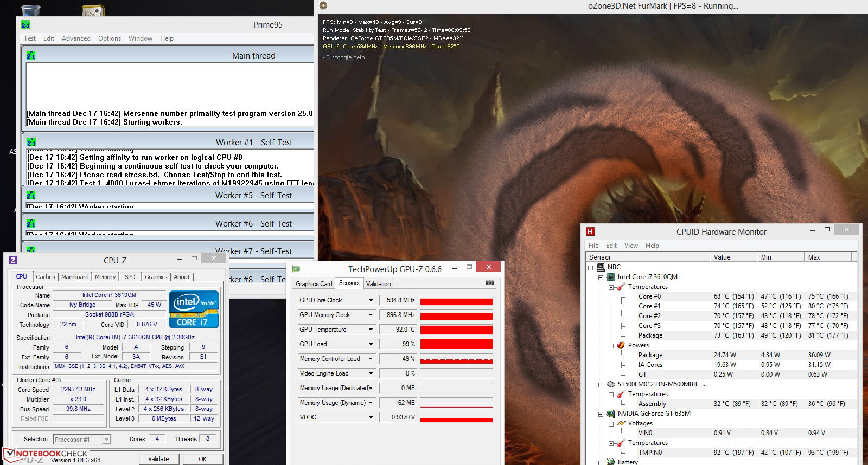The height and width of the screenshot is (465, 868).
Task: Click the Worker #6 Self-Test window icon
Action: pyautogui.click(x=31, y=223)
